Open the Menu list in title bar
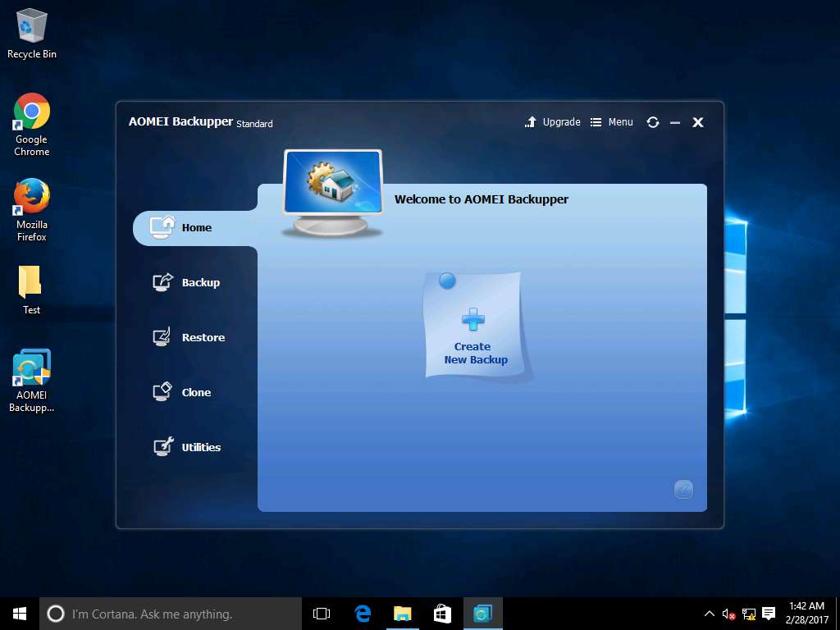This screenshot has height=630, width=840. pyautogui.click(x=612, y=122)
